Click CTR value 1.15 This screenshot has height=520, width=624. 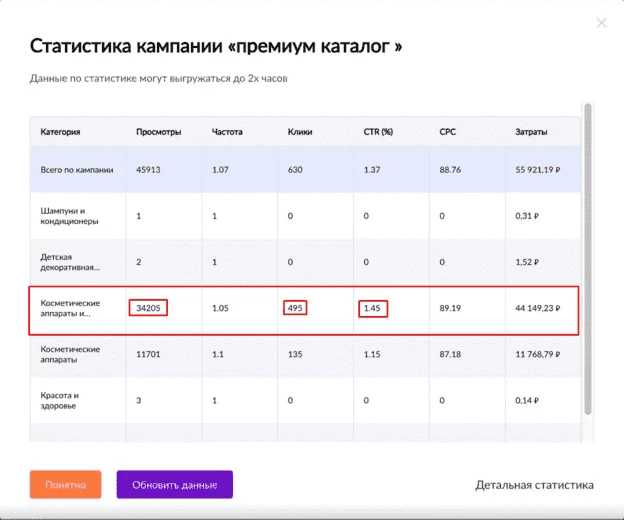(372, 354)
